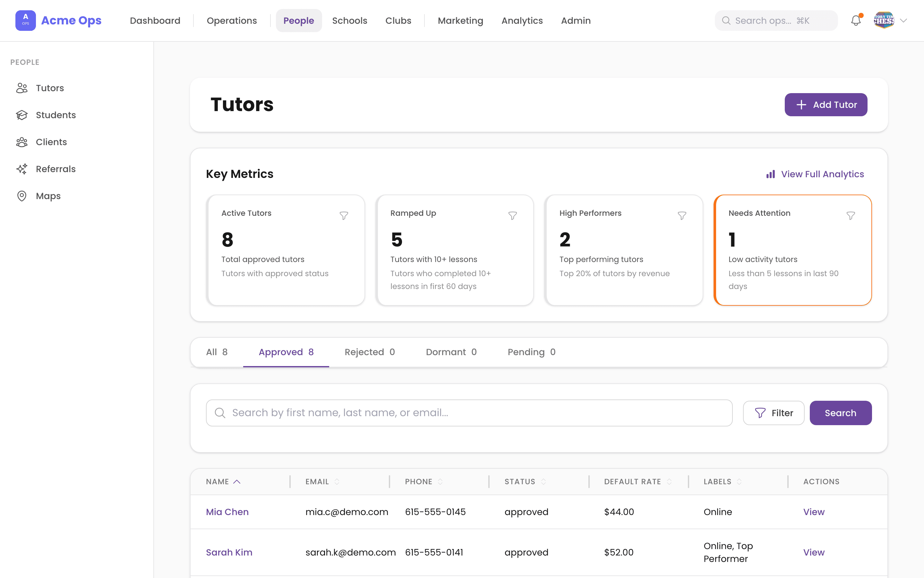
Task: Open the Dashboard nav item
Action: (155, 21)
